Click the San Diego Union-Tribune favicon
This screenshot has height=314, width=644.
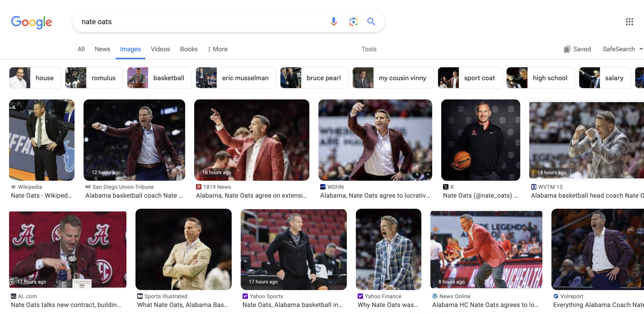pos(88,187)
